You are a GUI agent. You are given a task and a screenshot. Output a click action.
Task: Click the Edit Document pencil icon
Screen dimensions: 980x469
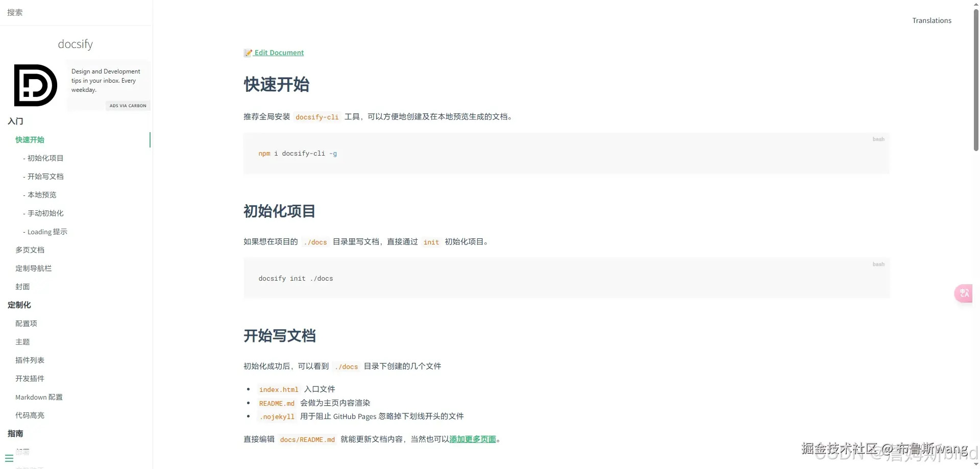(248, 52)
